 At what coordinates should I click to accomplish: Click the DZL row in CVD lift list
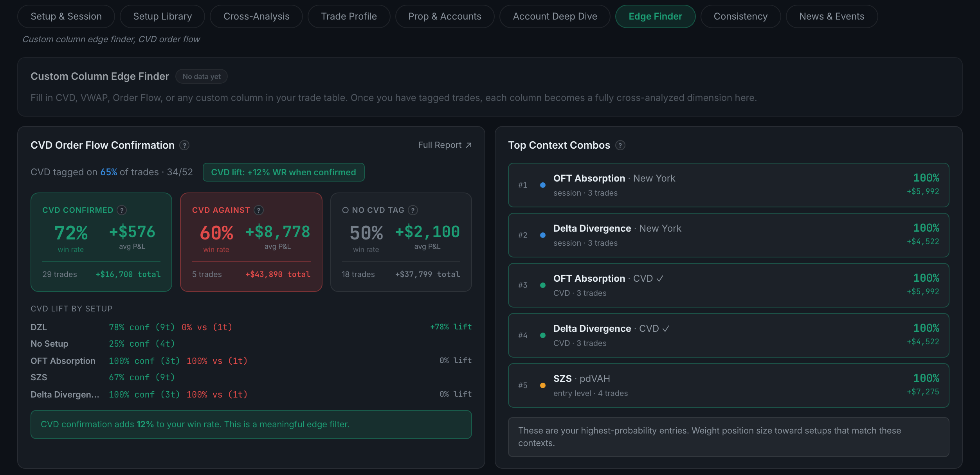pyautogui.click(x=251, y=327)
